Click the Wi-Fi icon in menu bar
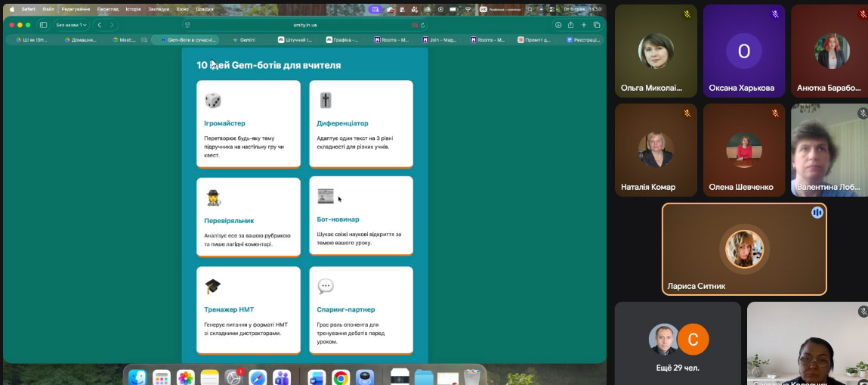 click(468, 9)
